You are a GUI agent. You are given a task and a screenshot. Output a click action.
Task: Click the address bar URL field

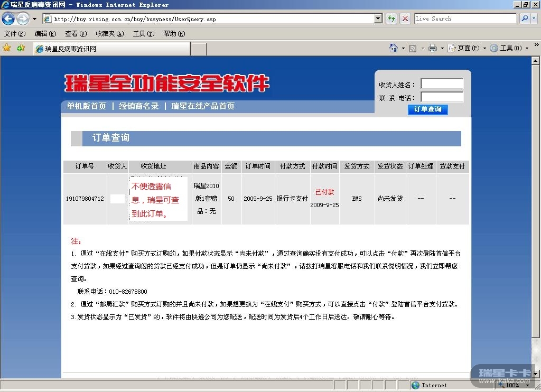[x=209, y=19]
